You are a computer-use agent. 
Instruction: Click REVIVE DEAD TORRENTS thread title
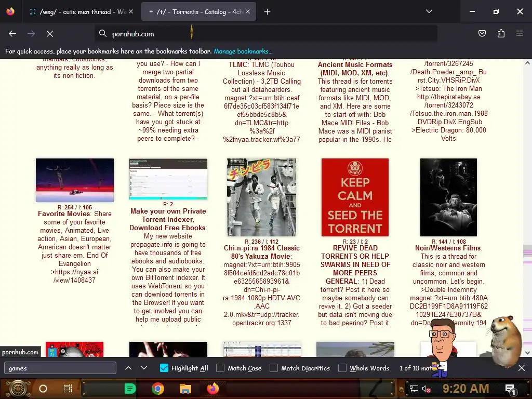[x=355, y=264]
